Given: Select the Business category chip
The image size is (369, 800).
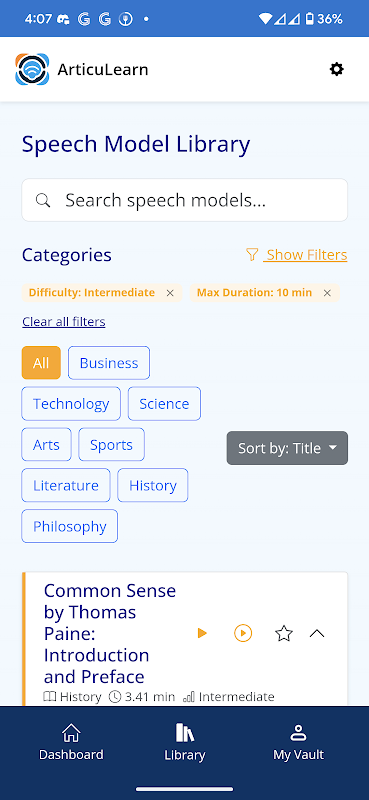Looking at the screenshot, I should 109,363.
